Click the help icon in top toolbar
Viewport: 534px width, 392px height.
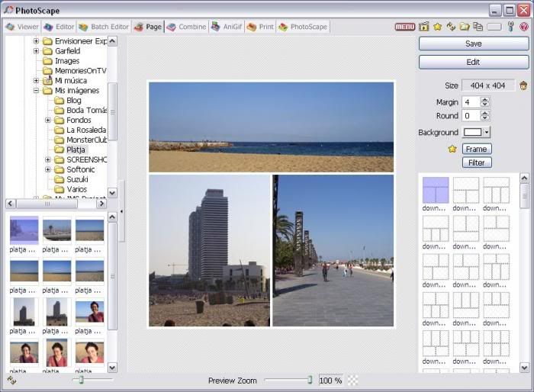[524, 27]
